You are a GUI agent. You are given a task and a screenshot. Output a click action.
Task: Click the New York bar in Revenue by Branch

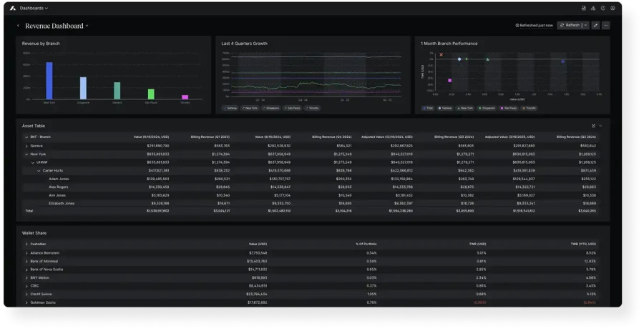[49, 80]
